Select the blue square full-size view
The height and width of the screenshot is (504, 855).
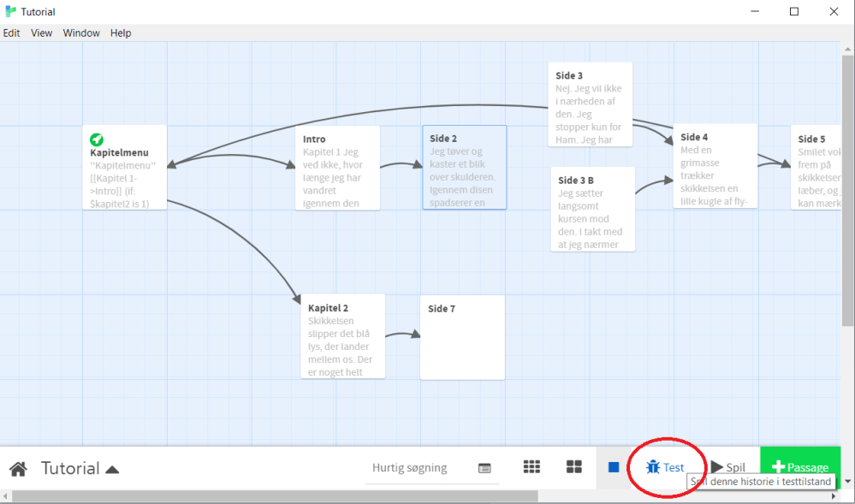tap(614, 467)
